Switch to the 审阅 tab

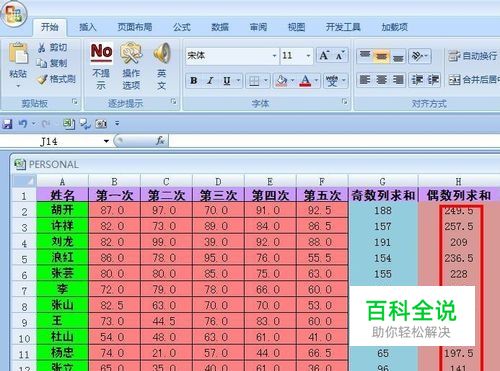point(258,27)
